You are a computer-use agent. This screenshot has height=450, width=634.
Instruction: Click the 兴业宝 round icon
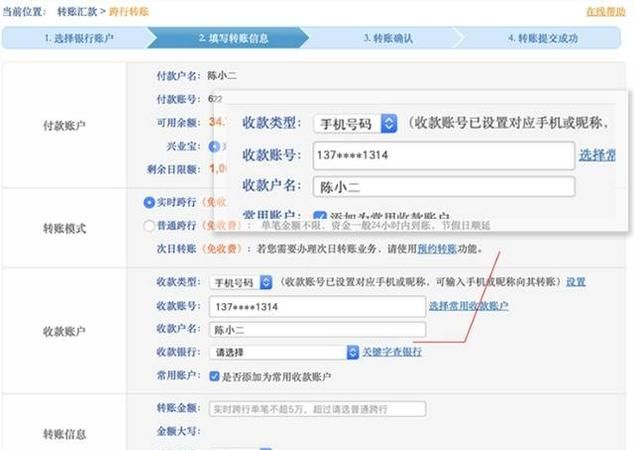pyautogui.click(x=214, y=146)
